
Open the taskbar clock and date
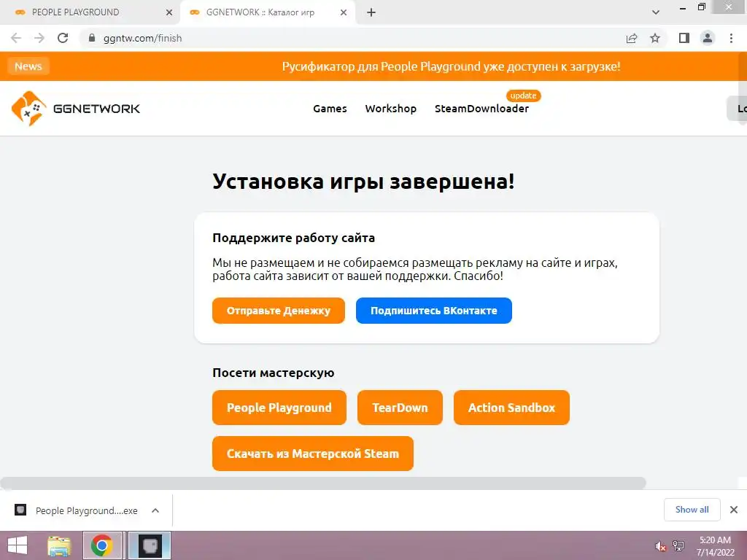tap(715, 546)
